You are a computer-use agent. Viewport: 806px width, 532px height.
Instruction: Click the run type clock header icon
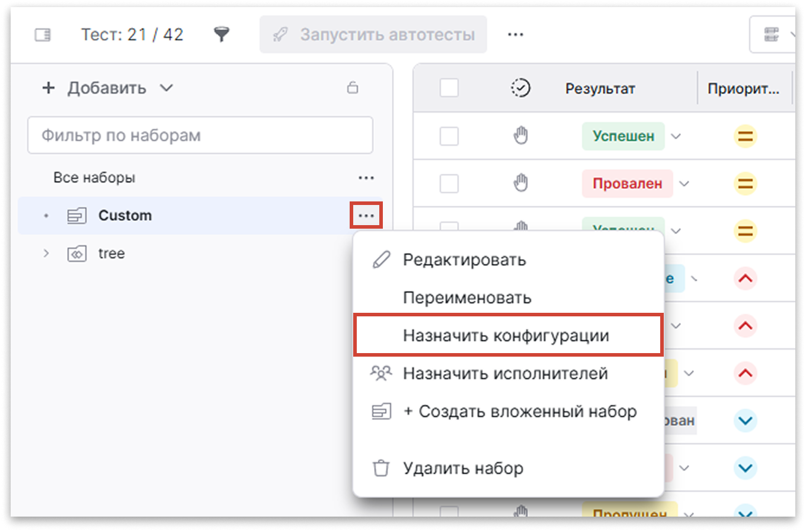pyautogui.click(x=520, y=88)
